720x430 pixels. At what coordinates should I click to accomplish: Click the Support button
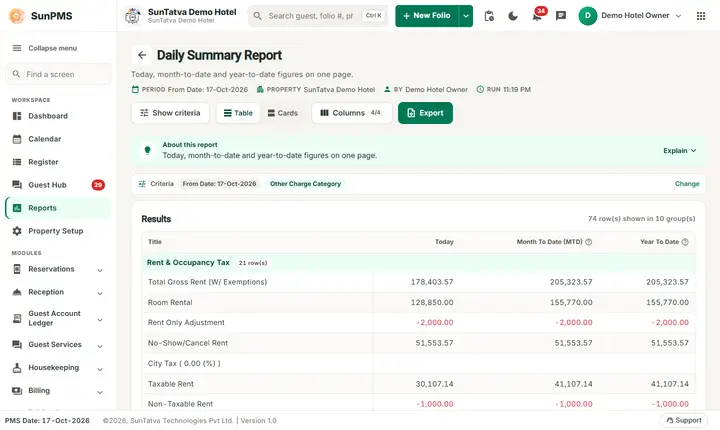pyautogui.click(x=684, y=420)
